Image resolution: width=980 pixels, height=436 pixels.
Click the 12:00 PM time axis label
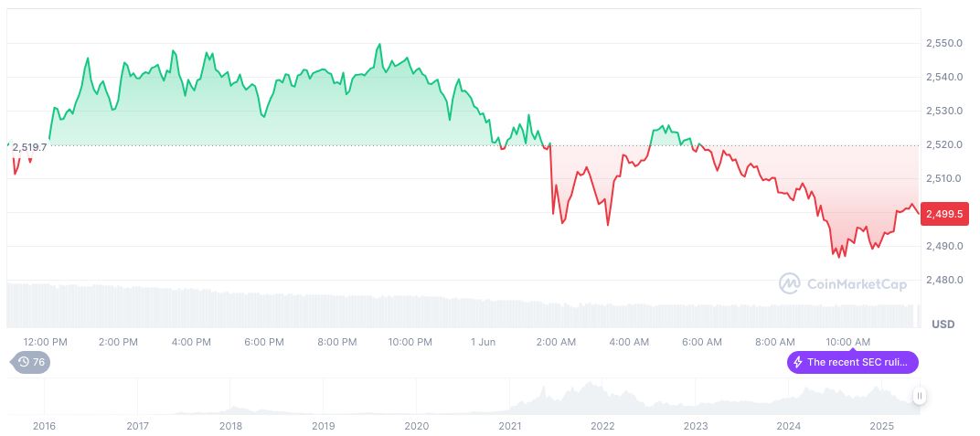click(46, 342)
